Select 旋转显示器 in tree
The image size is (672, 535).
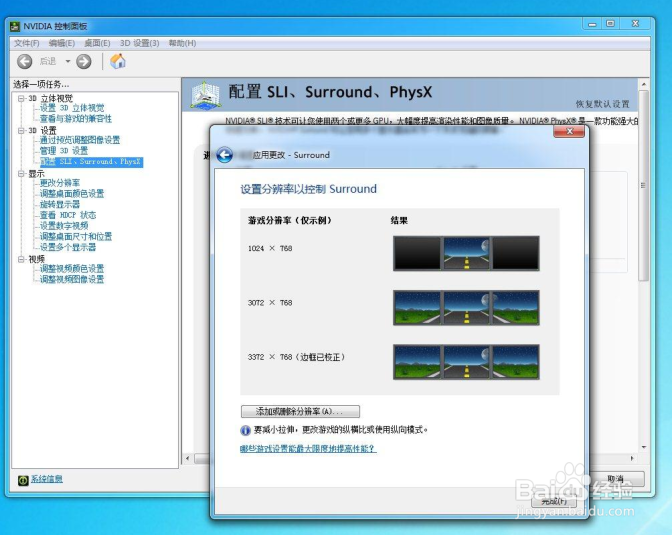click(x=60, y=204)
